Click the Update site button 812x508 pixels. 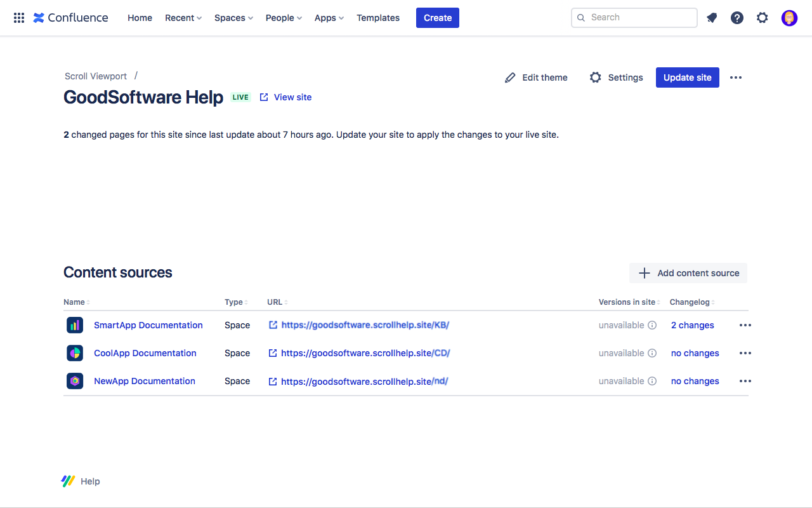pos(688,77)
